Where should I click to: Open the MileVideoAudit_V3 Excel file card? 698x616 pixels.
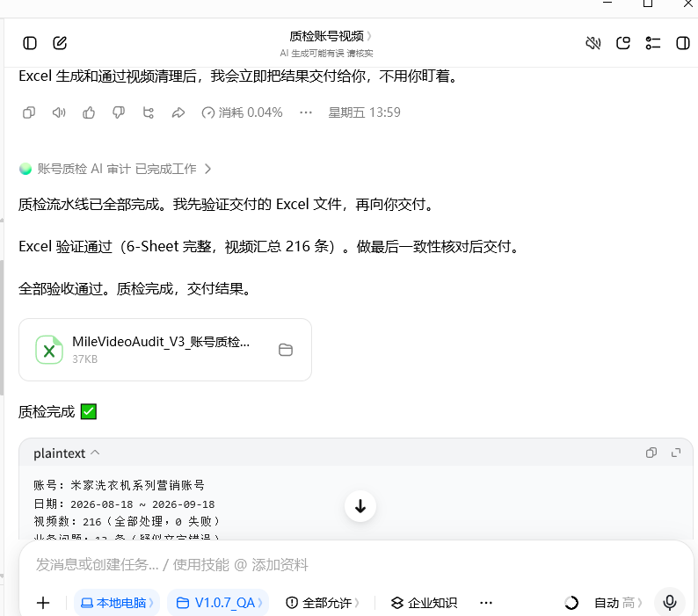(x=165, y=350)
